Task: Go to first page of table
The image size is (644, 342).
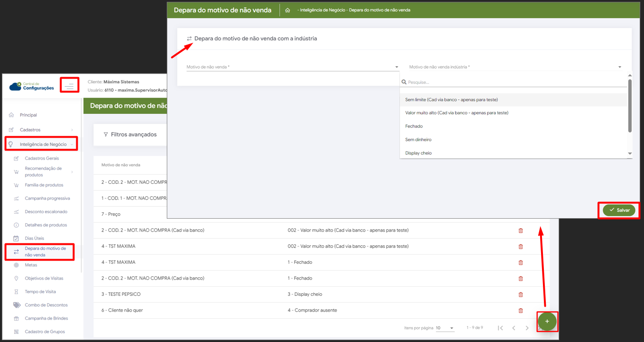Action: [500, 328]
